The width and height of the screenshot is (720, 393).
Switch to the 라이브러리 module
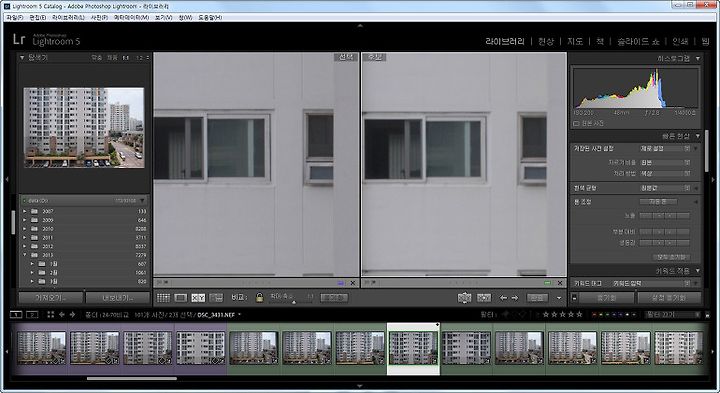[x=505, y=41]
